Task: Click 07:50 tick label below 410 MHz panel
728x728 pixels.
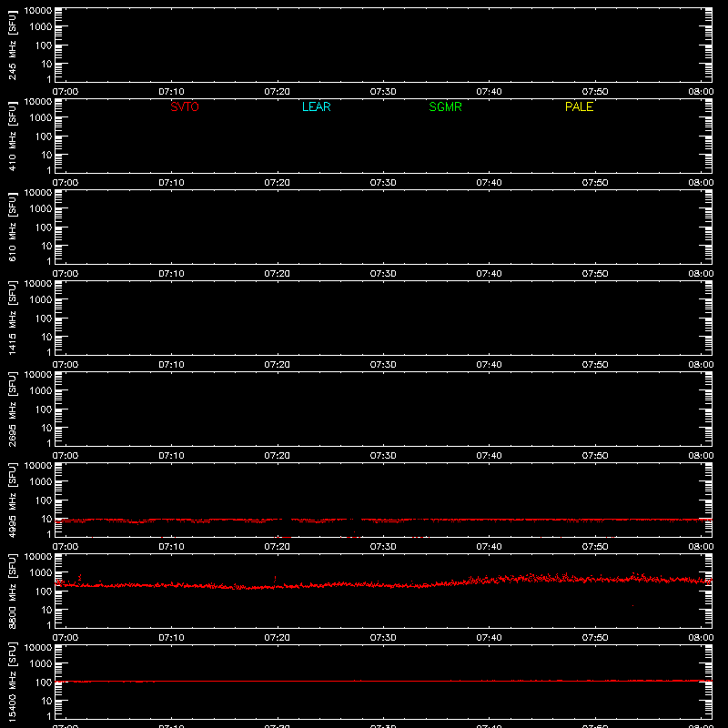Action: [x=595, y=183]
